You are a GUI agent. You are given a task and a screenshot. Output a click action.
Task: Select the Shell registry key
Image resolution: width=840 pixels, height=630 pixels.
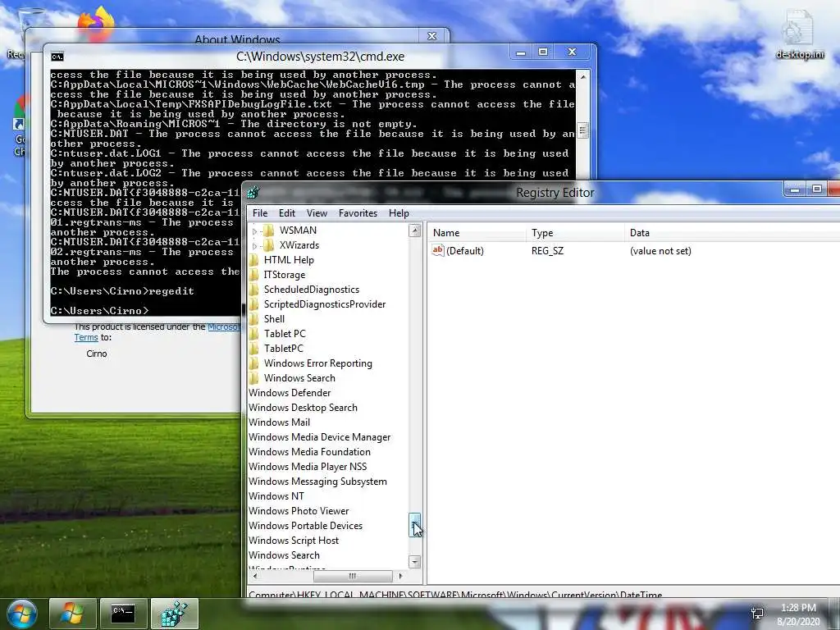coord(274,319)
